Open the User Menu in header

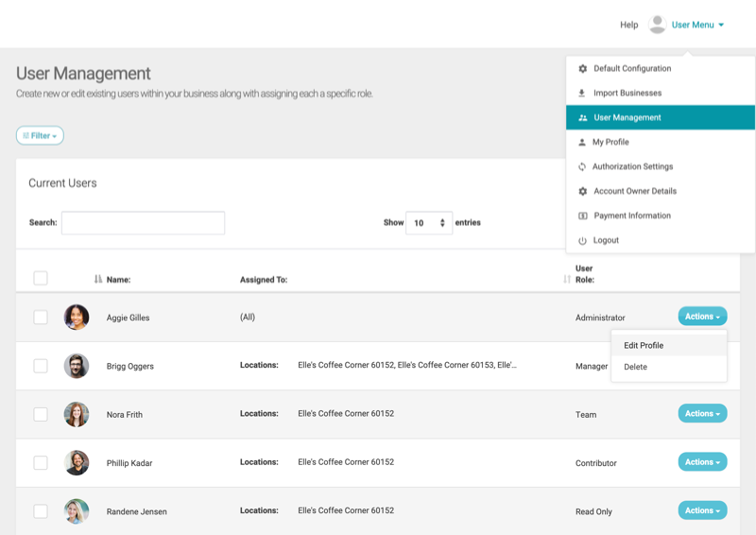pyautogui.click(x=697, y=25)
